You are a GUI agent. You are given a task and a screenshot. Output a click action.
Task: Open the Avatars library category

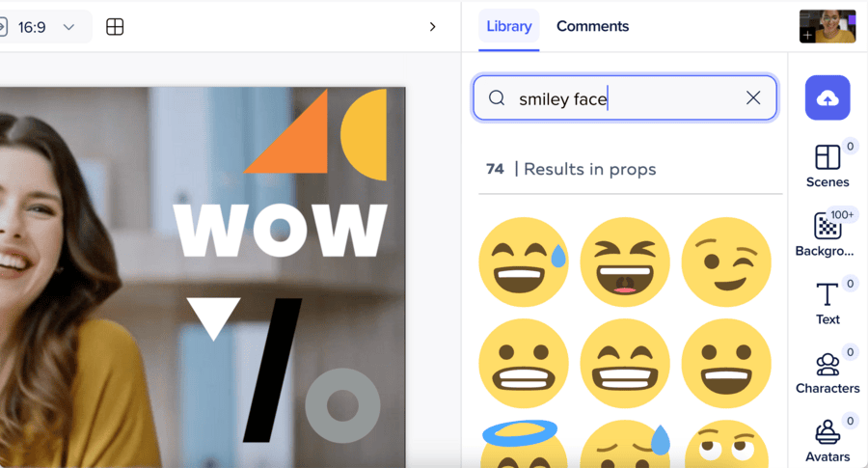coord(827,440)
